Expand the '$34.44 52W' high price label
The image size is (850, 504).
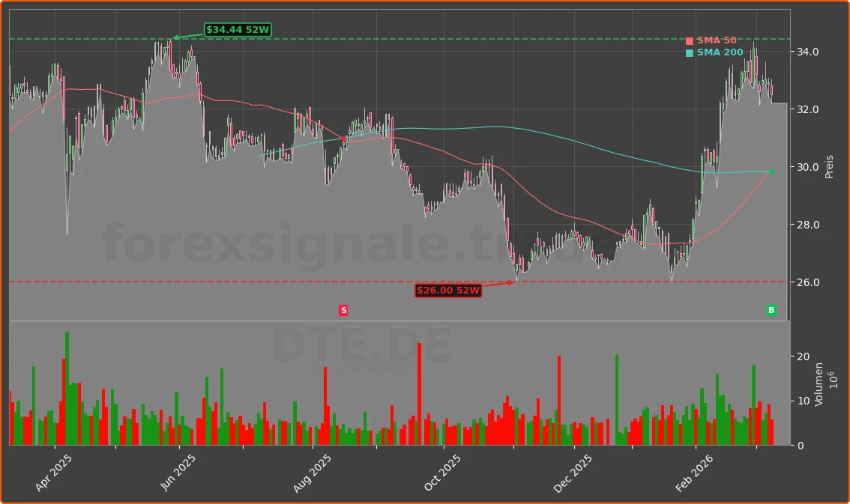coord(237,30)
